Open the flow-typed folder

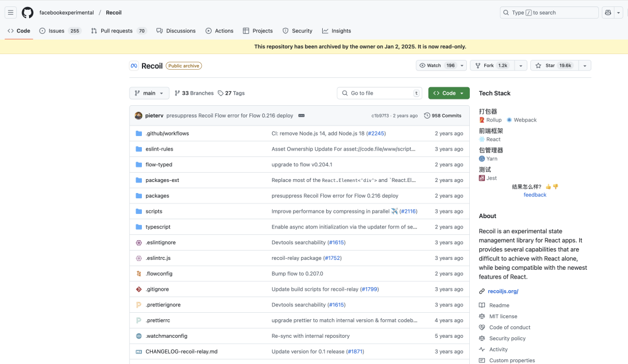[159, 165]
